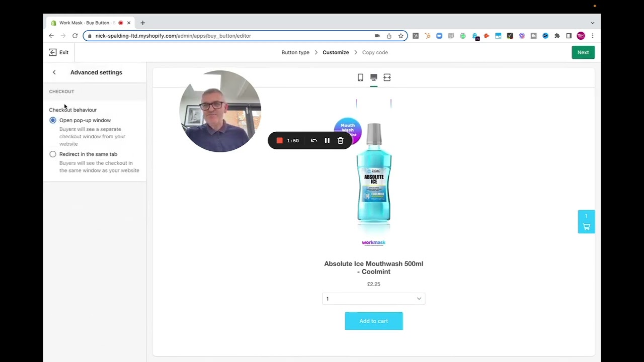Click the Add to cart button
644x362 pixels.
(374, 321)
